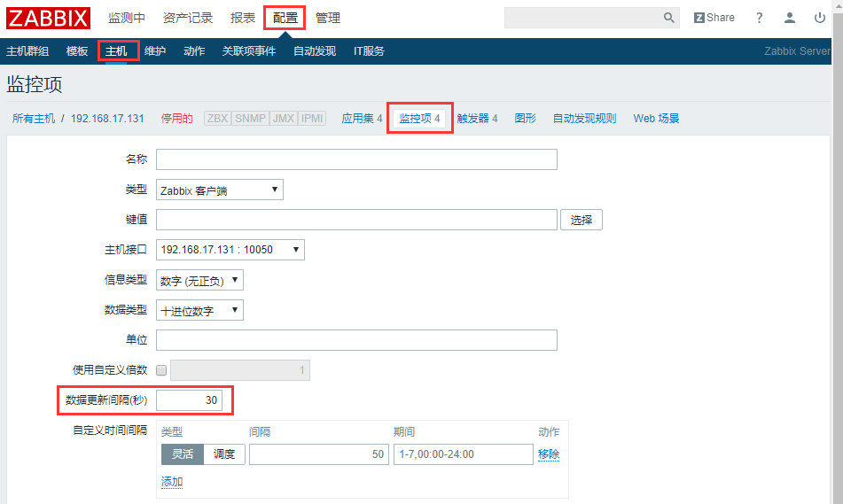Open the user profile icon
The height and width of the screenshot is (504, 843).
coord(789,18)
